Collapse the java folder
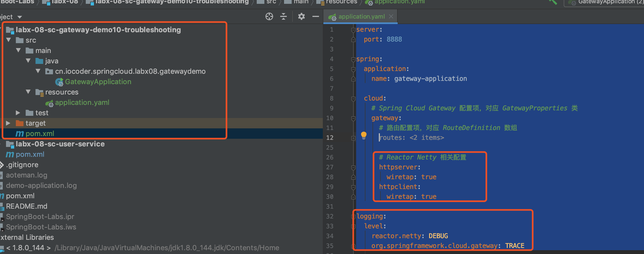The height and width of the screenshot is (254, 644). coord(28,61)
